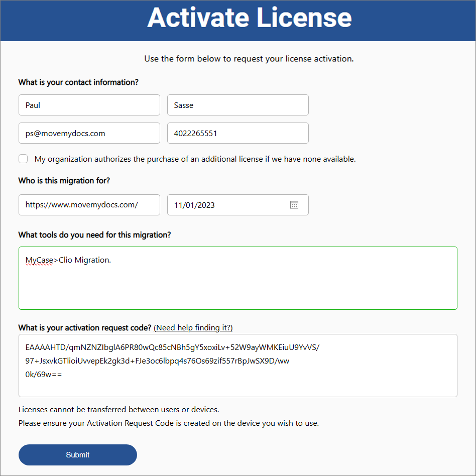The height and width of the screenshot is (476, 476).
Task: Click the "What is your contact information?" label
Action: 78,82
